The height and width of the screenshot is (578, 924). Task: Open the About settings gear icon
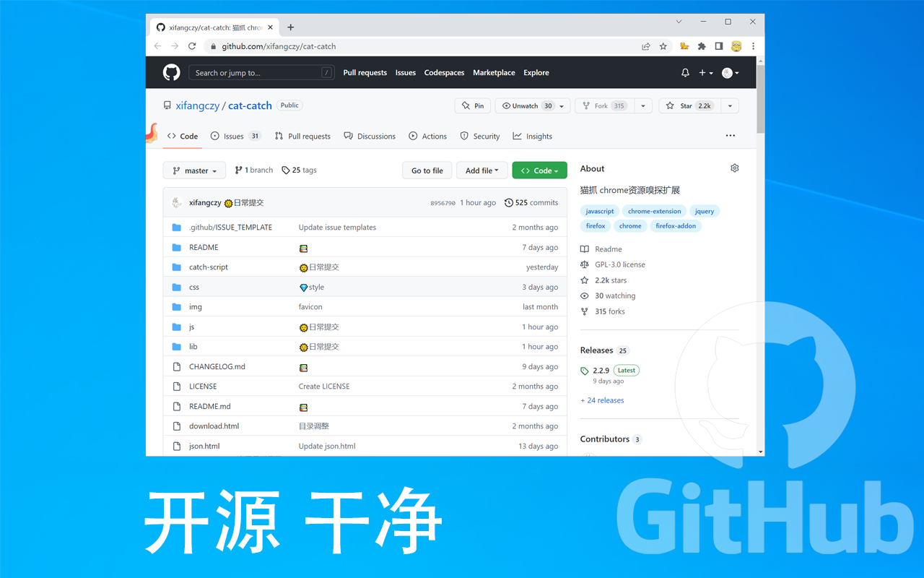(734, 167)
